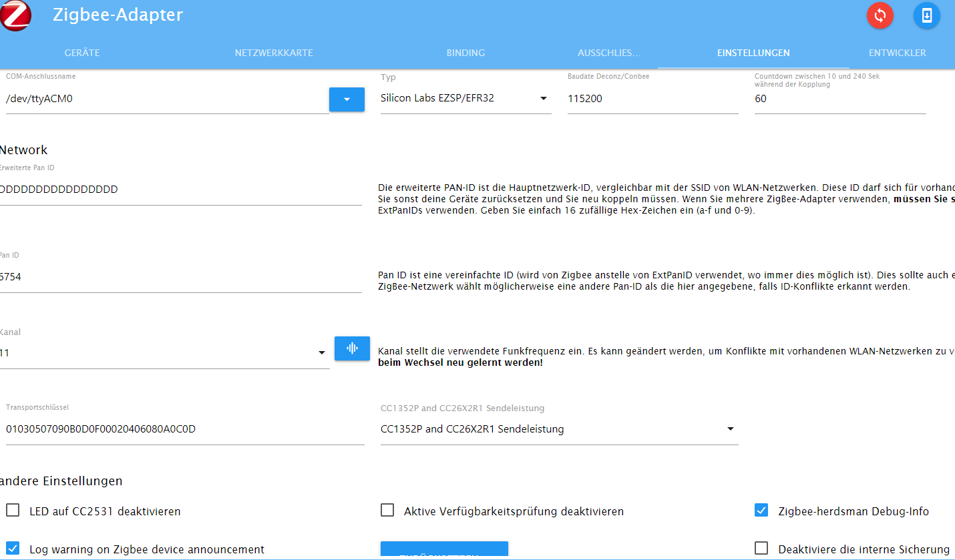Image resolution: width=955 pixels, height=560 pixels.
Task: Click the blue download icon in the header
Action: (927, 15)
